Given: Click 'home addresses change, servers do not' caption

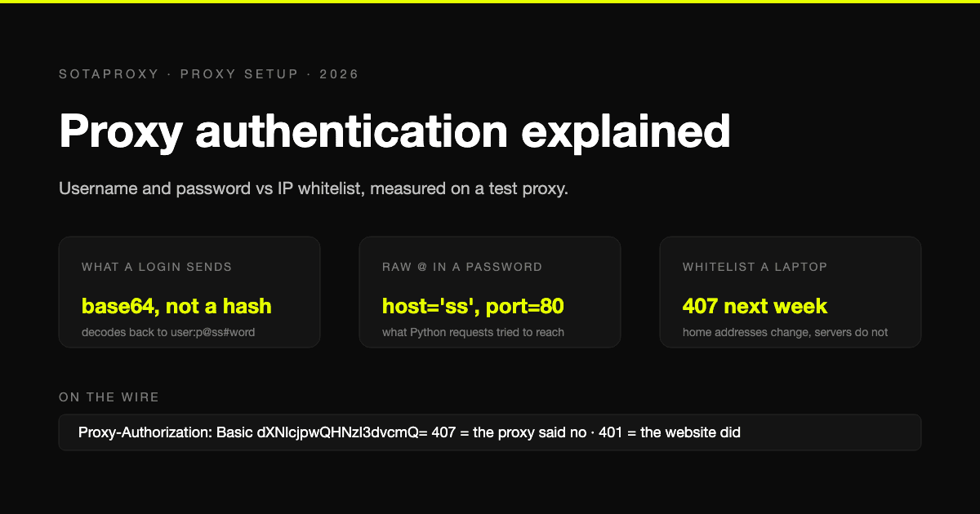Looking at the screenshot, I should tap(785, 332).
